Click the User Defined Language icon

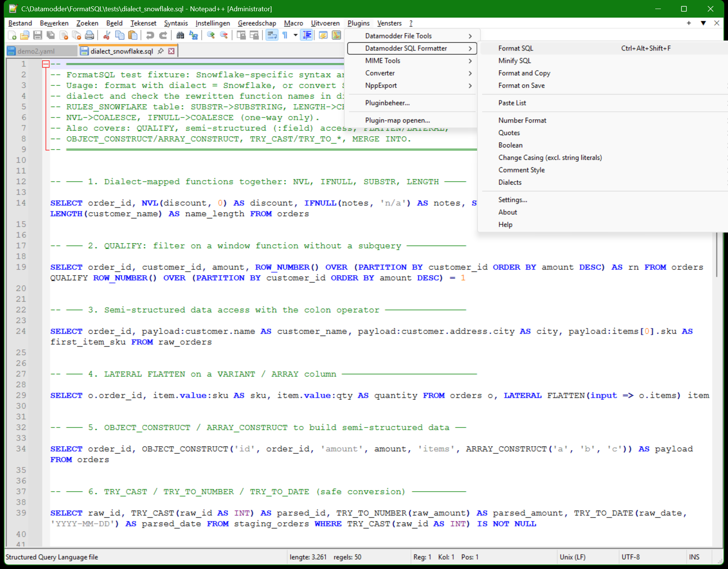point(323,35)
